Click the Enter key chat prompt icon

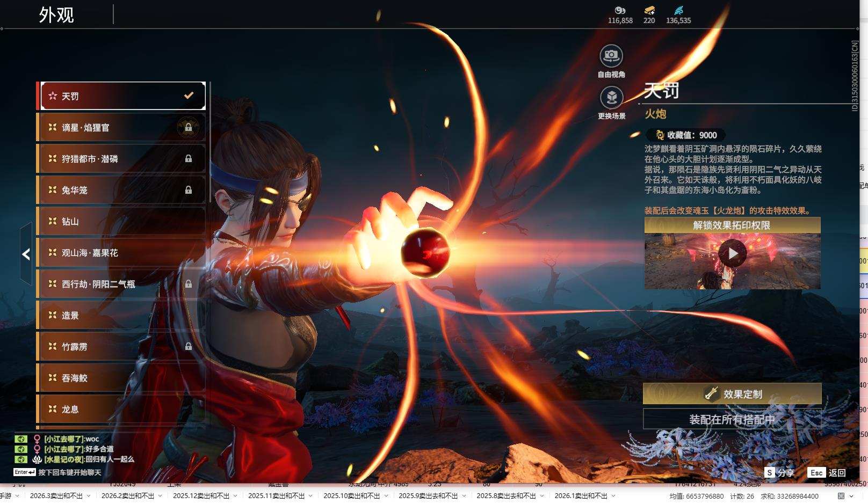[25, 472]
